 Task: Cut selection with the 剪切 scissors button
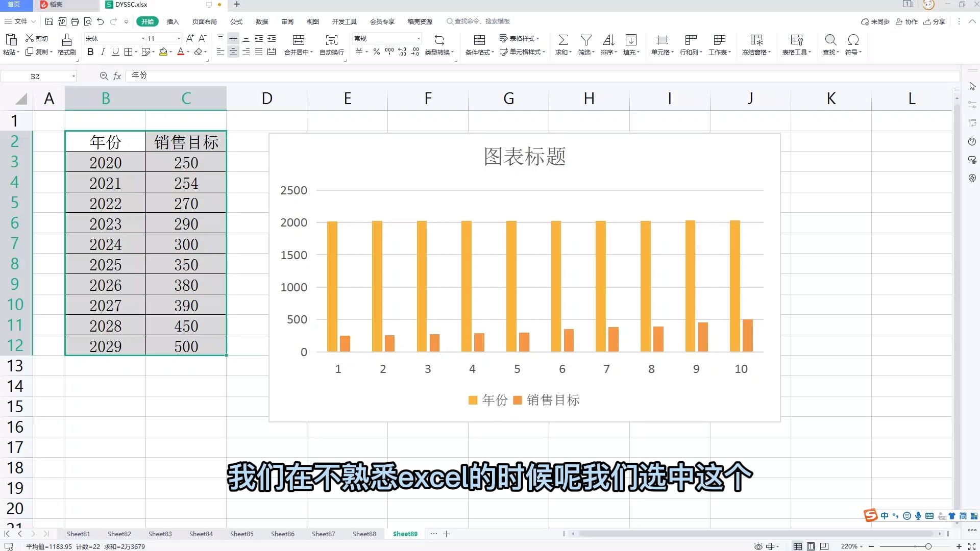37,38
